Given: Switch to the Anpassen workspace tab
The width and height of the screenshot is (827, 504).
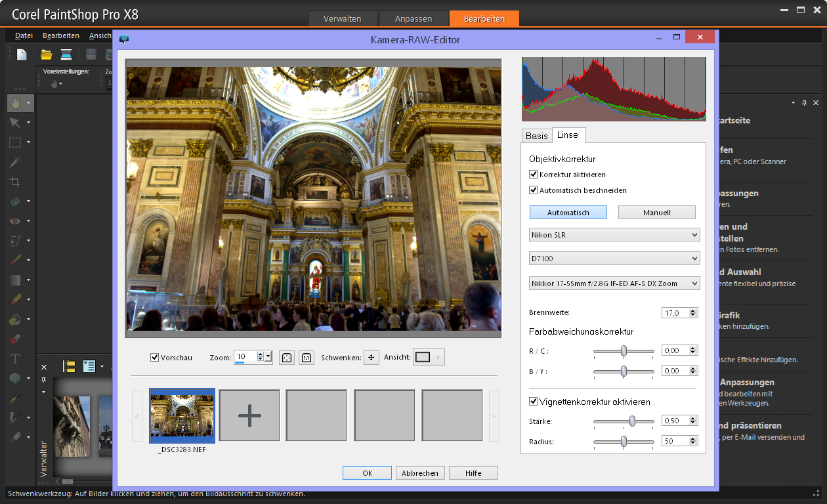Looking at the screenshot, I should point(414,19).
